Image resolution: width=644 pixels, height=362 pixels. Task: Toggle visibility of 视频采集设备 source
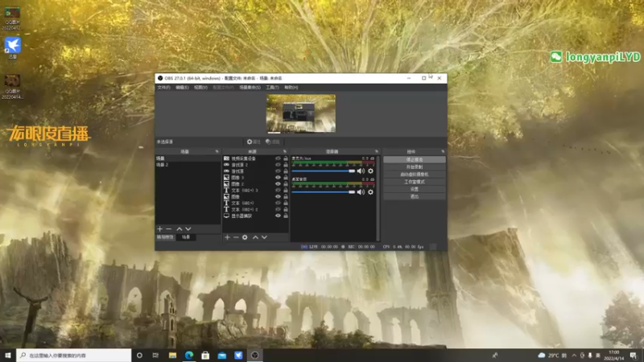click(x=278, y=158)
